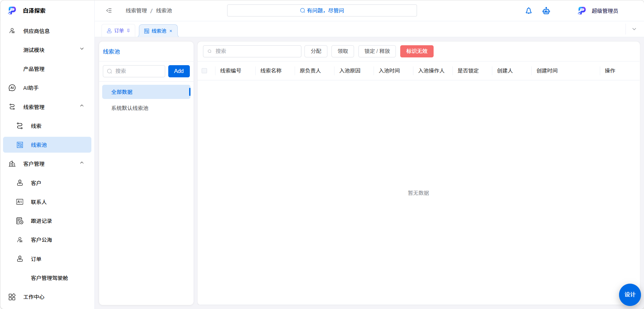Select 系统默认线索池 in the list
Viewport: 644px width, 309px height.
click(146, 108)
